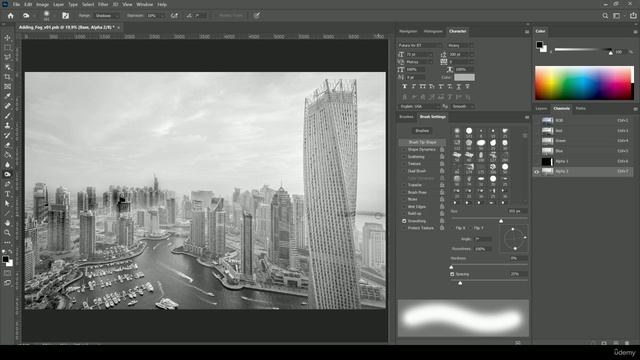
Task: Select the Lasso tool
Action: (x=7, y=57)
